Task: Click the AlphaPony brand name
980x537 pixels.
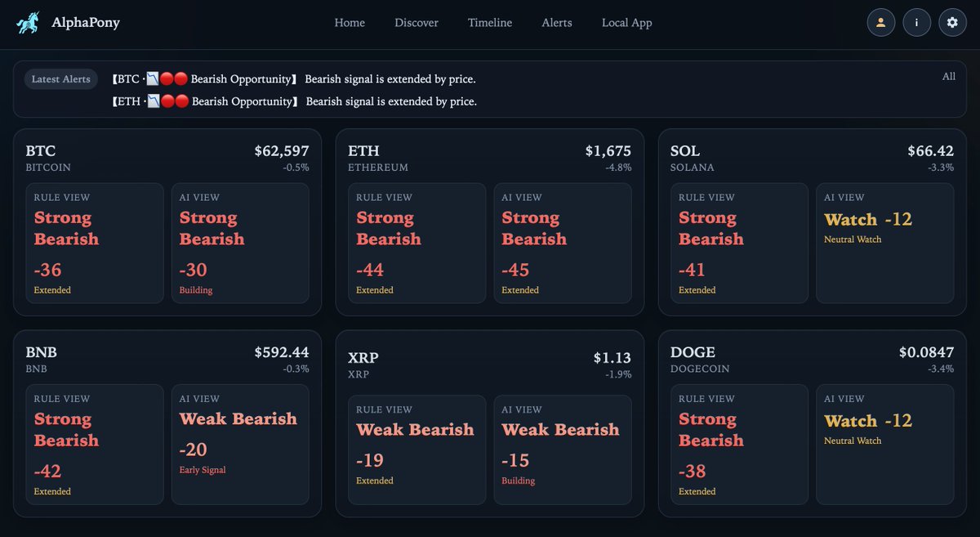Action: [86, 23]
